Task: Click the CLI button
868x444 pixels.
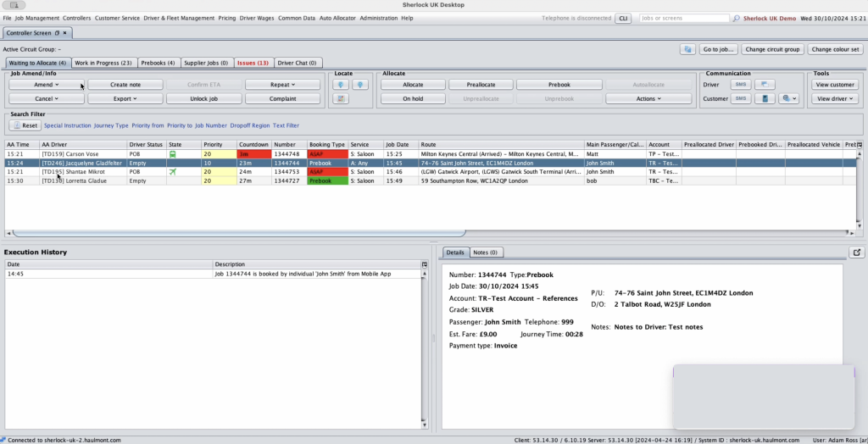Action: point(623,19)
